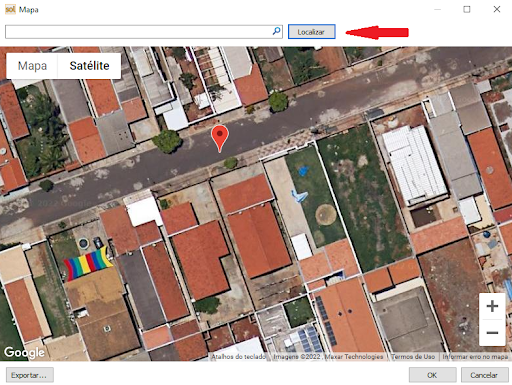Viewport: 512px width, 385px height.
Task: Click the OK button
Action: [x=432, y=375]
